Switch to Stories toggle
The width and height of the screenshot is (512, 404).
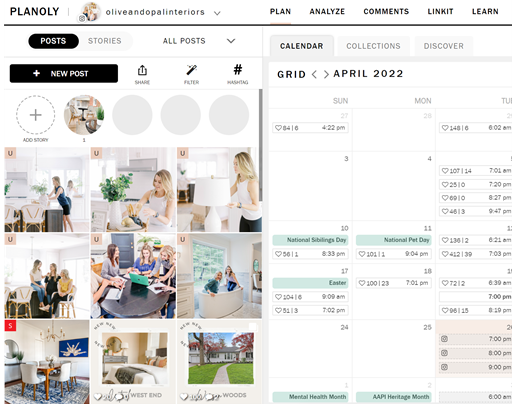pyautogui.click(x=105, y=41)
